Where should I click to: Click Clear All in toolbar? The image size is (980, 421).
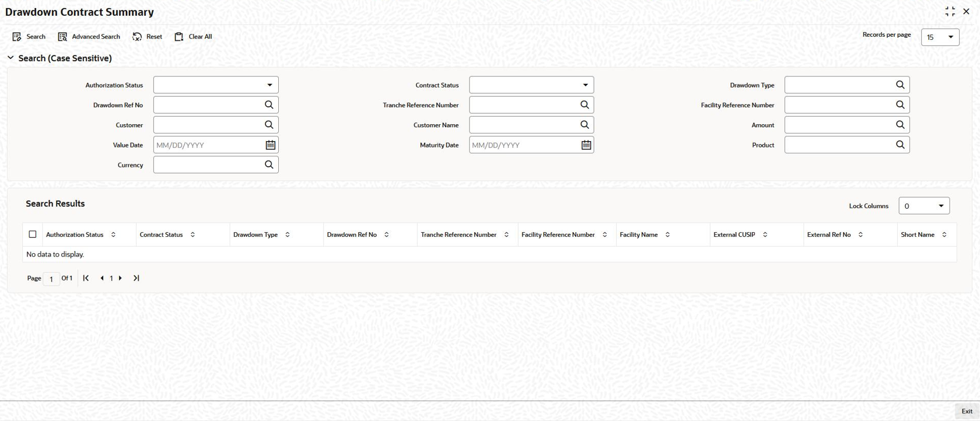point(193,37)
